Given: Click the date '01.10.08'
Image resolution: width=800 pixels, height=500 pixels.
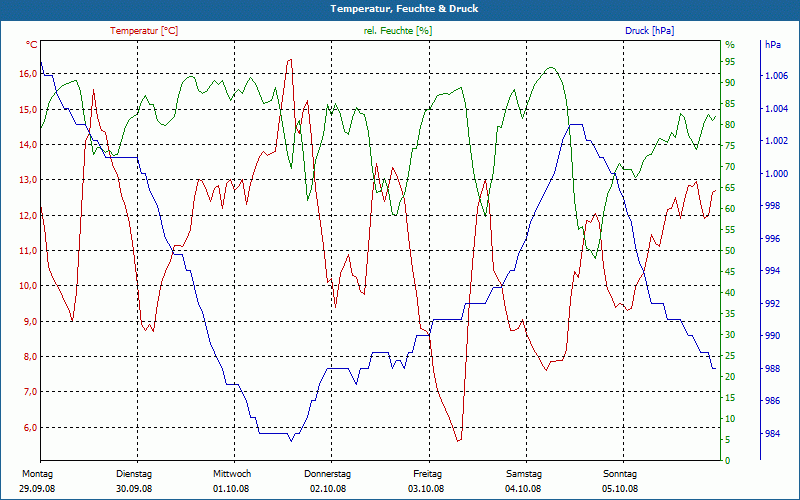Looking at the screenshot, I should pyautogui.click(x=231, y=489).
